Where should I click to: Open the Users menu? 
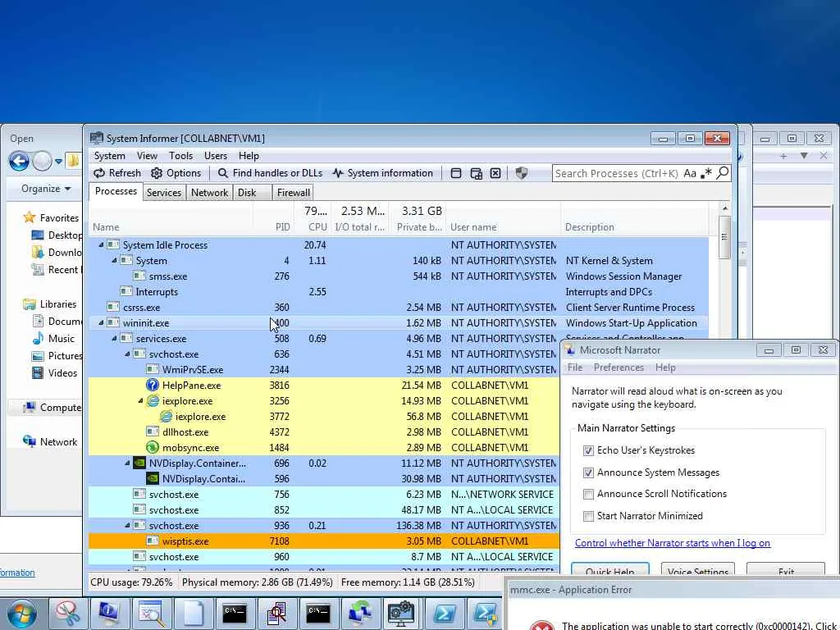tap(216, 156)
